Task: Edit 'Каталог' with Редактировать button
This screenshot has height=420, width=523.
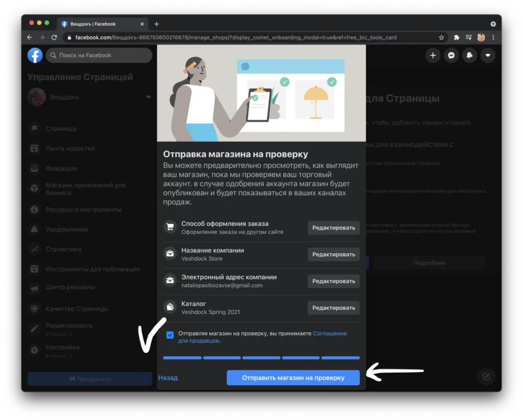Action: click(x=334, y=308)
